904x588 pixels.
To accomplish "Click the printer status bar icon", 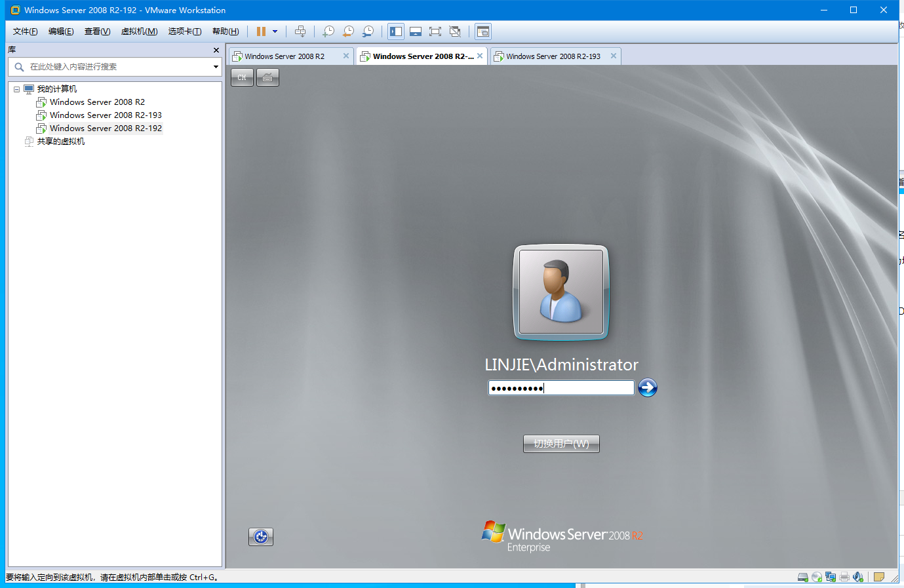I will [844, 577].
